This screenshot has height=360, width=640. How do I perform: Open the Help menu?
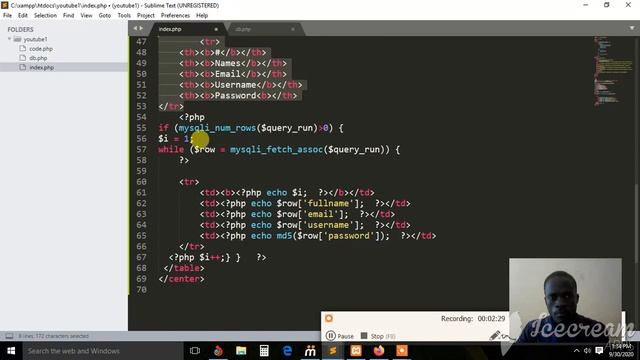click(202, 16)
